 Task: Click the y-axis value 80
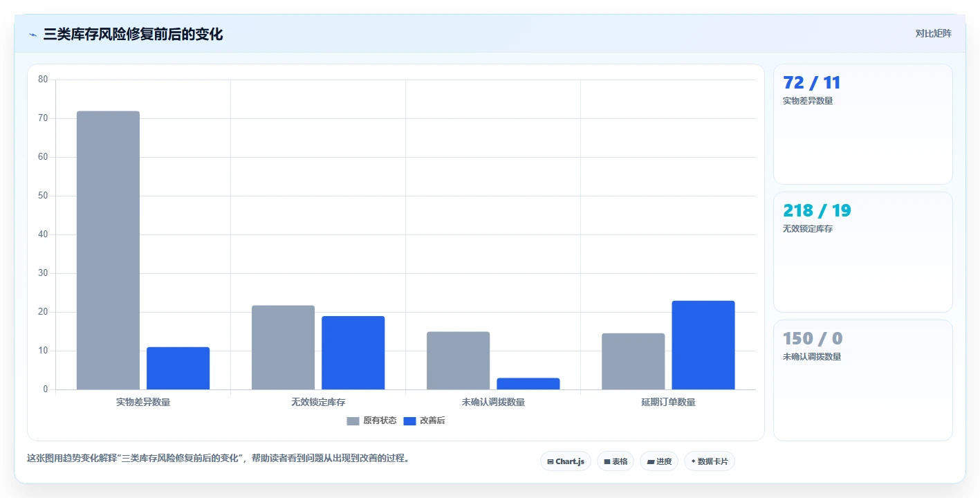[43, 80]
